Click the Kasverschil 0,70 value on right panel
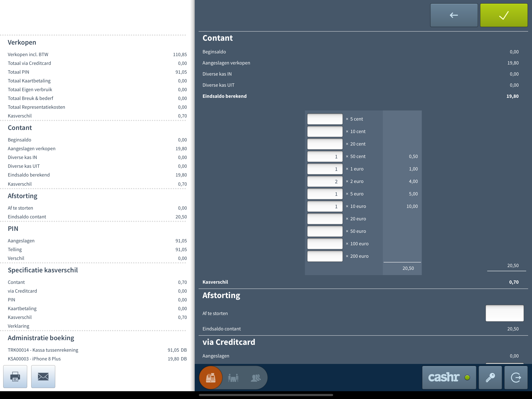 click(514, 282)
